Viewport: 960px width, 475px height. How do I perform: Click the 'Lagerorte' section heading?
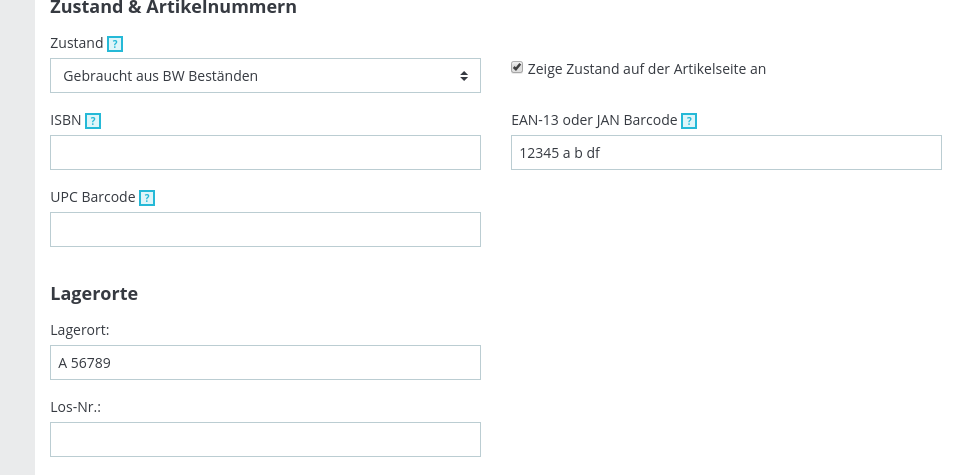pos(94,294)
